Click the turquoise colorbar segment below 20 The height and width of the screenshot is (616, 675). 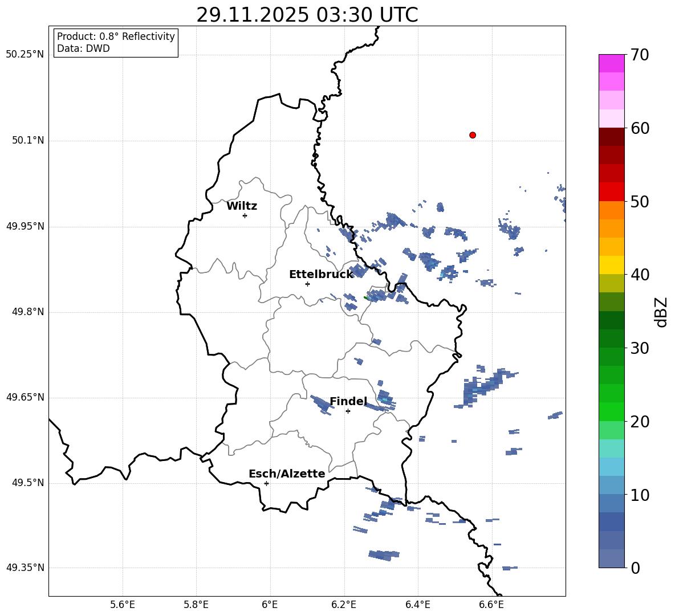point(611,448)
